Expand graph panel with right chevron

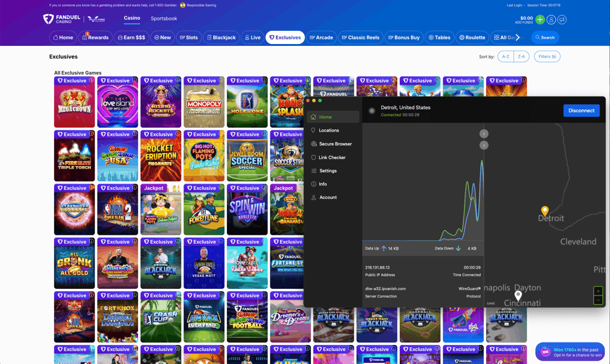coord(484,134)
